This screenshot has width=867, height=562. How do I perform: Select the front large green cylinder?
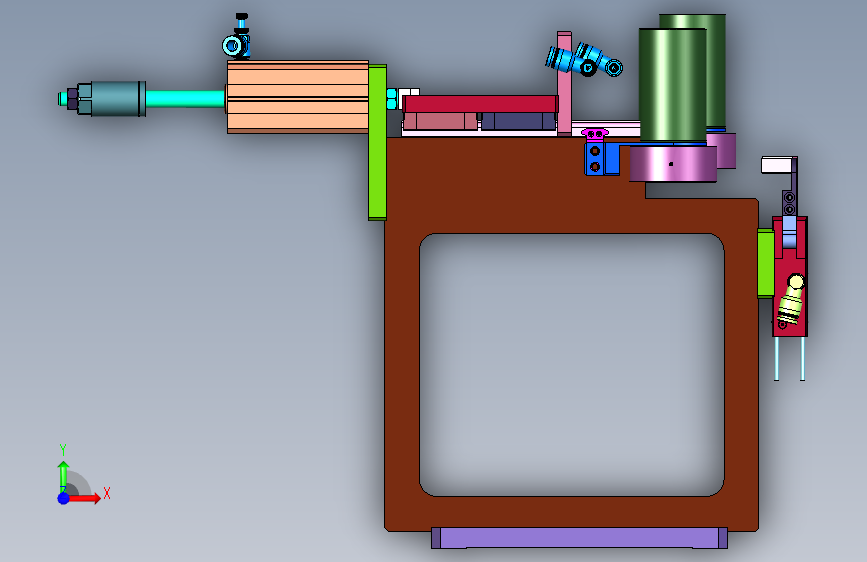click(x=672, y=85)
